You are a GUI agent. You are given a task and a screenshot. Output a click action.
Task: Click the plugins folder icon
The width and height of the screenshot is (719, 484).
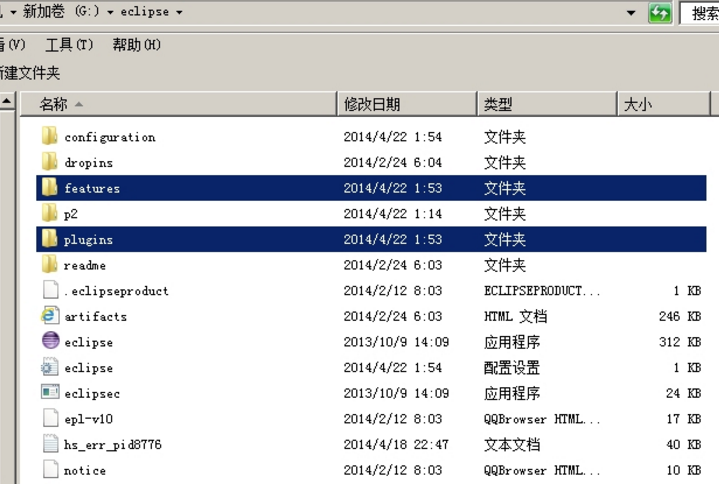(x=50, y=239)
